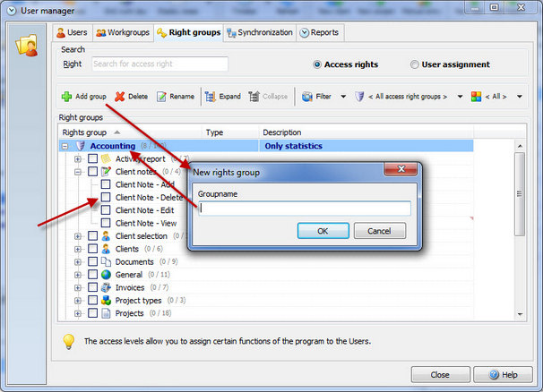
Task: Open the All access right groups dropdown arrow
Action: (x=460, y=97)
